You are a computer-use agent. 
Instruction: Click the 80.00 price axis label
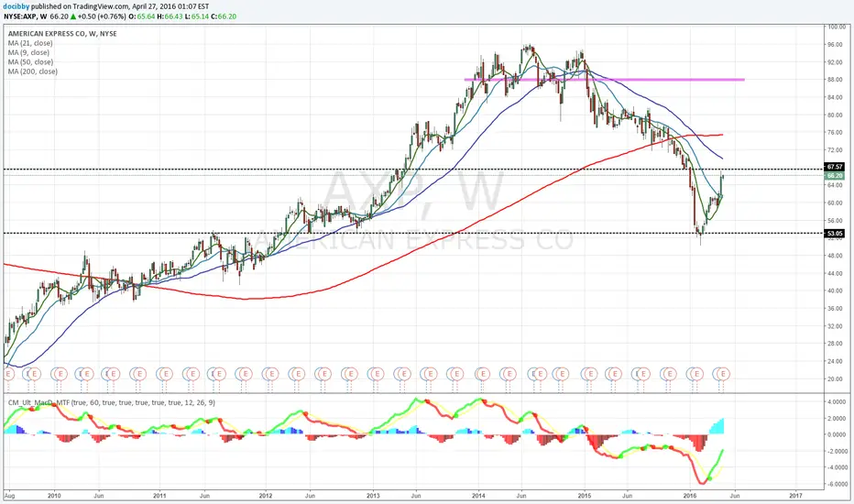835,115
